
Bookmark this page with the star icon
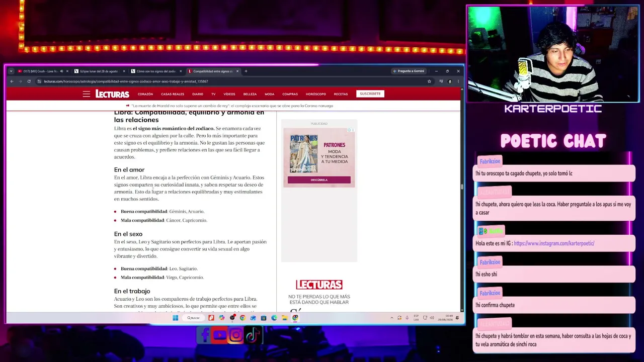[429, 81]
